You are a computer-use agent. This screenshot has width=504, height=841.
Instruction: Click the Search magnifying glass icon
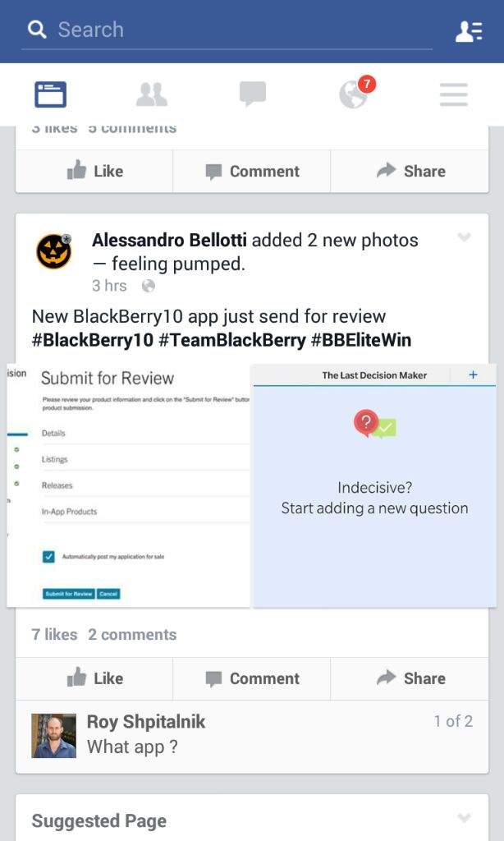coord(37,30)
